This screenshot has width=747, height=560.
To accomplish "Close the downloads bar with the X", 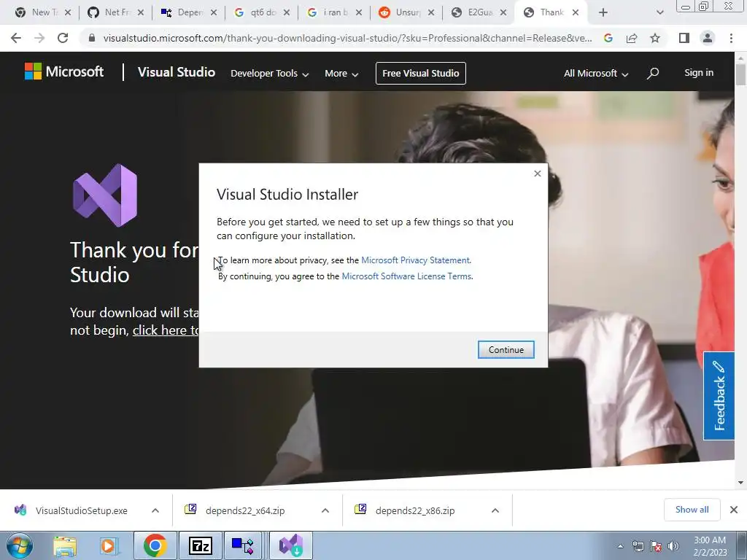I will pyautogui.click(x=734, y=510).
